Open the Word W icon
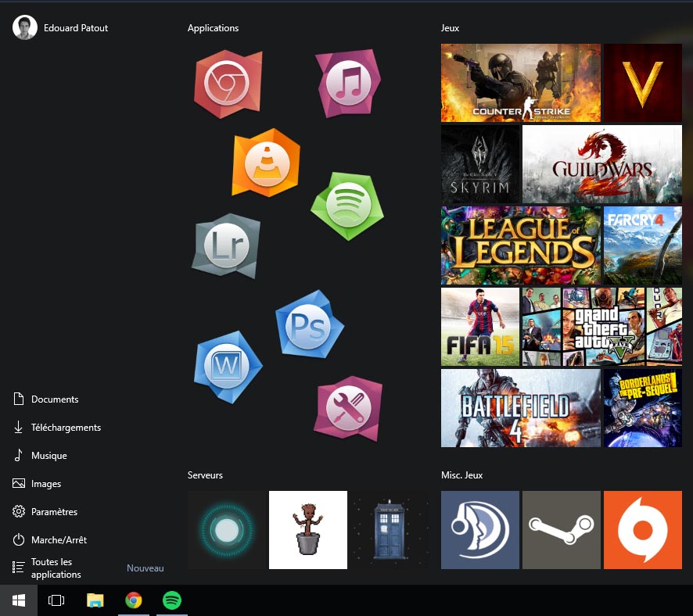This screenshot has width=693, height=616. (x=228, y=367)
